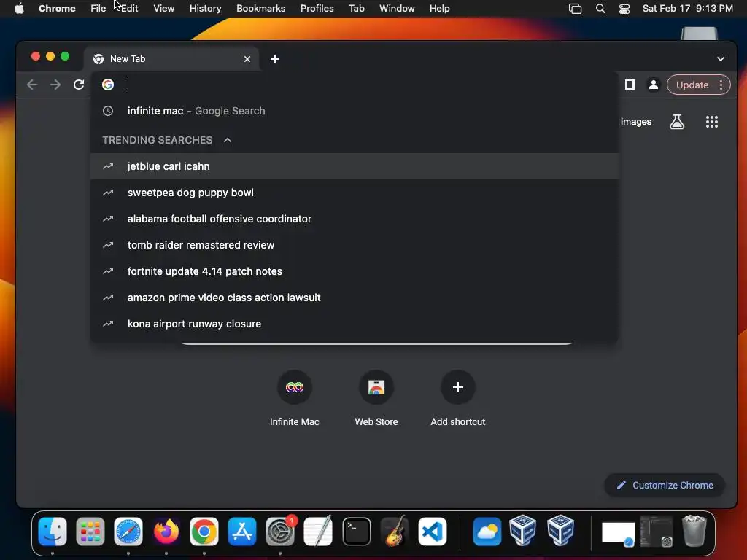Open the profile avatar menu

[653, 85]
